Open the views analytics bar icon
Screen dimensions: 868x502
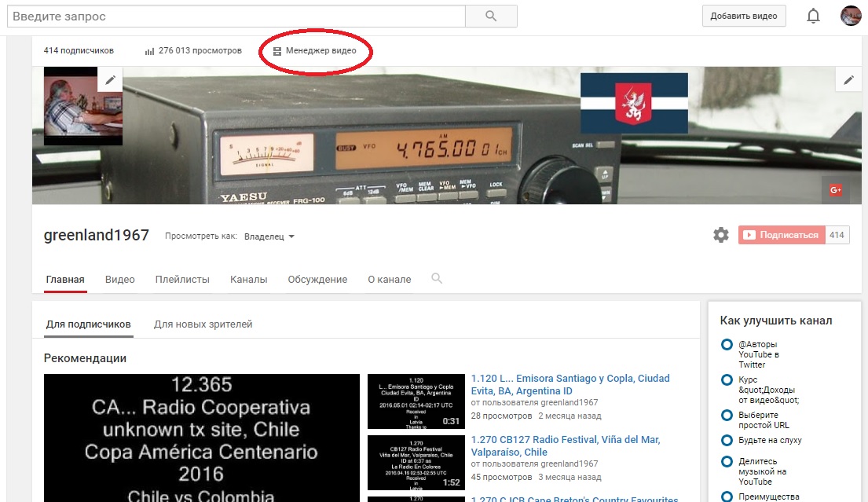(x=149, y=51)
